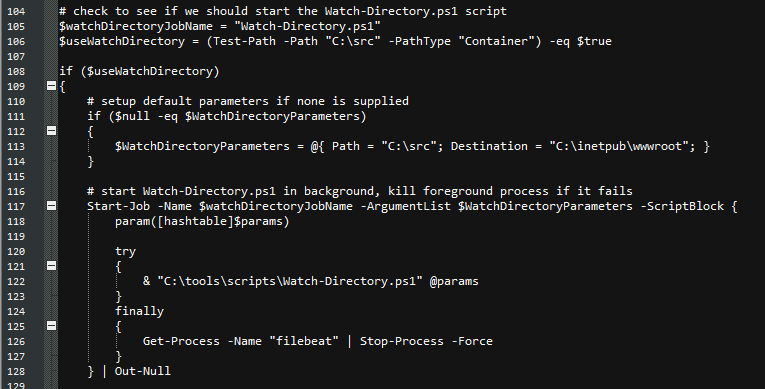Place cursor on the Out-Null text on line 128

(143, 371)
